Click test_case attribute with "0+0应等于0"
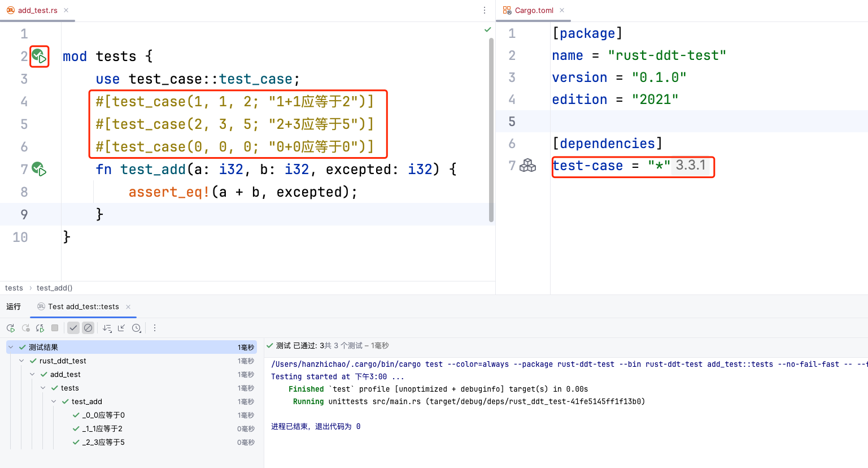Viewport: 868px width, 468px height. [235, 147]
